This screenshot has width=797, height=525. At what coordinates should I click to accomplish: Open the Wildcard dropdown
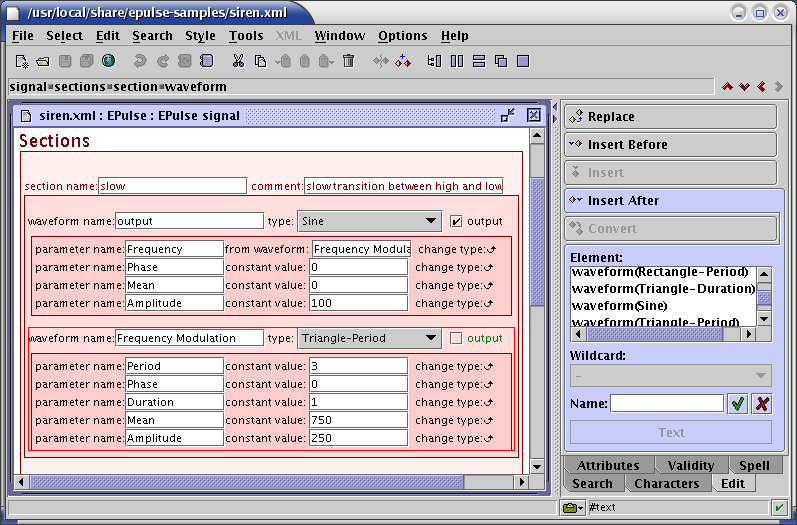click(671, 376)
